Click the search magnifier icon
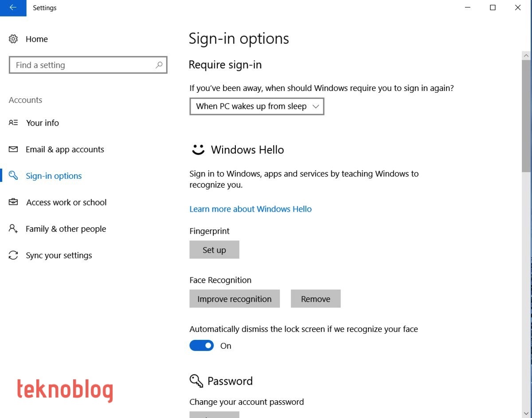532x418 pixels. click(159, 65)
